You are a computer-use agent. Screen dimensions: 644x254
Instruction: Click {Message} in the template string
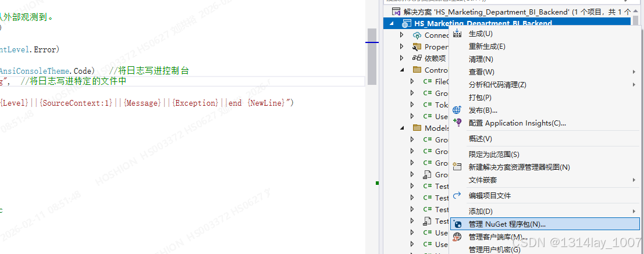point(142,103)
